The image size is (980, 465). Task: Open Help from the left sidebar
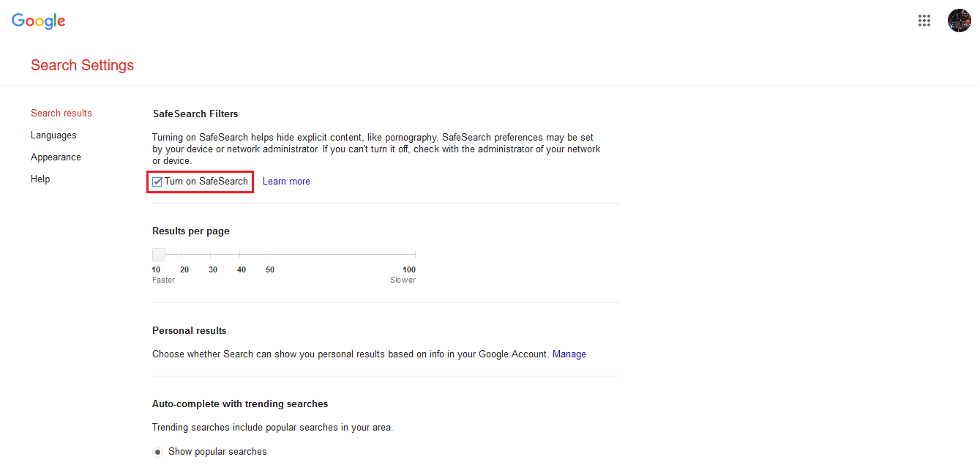point(40,179)
